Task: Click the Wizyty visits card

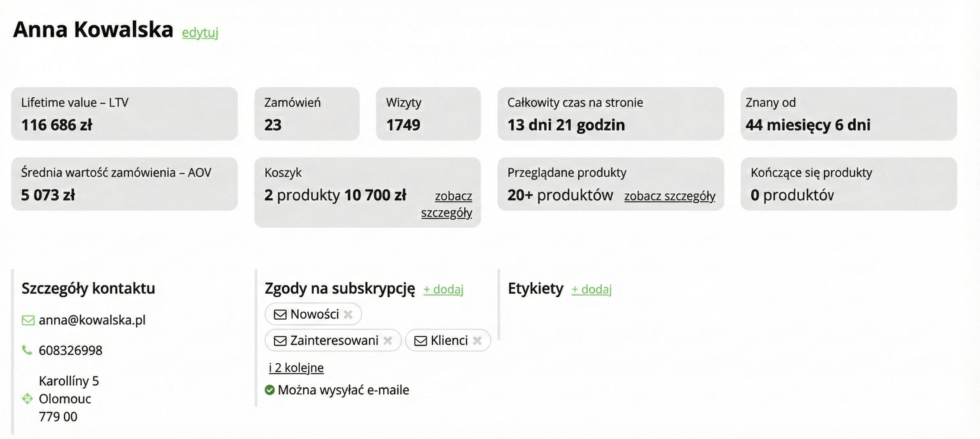Action: pyautogui.click(x=428, y=114)
